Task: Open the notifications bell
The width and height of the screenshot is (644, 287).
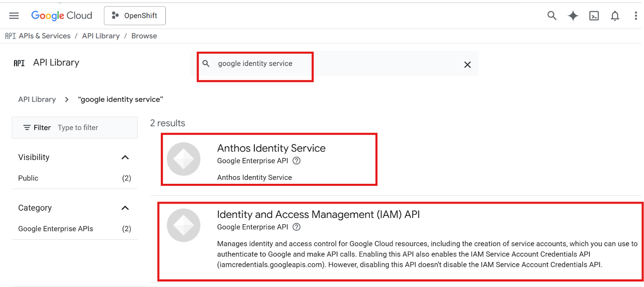Action: (615, 16)
